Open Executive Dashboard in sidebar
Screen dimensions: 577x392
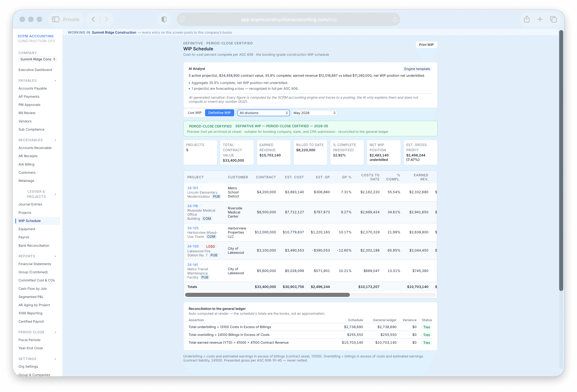click(x=35, y=70)
